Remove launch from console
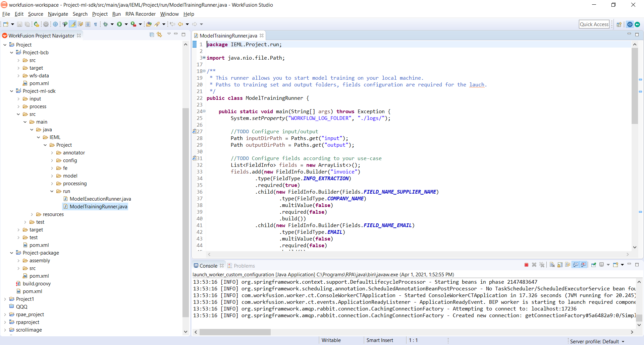 pos(534,265)
